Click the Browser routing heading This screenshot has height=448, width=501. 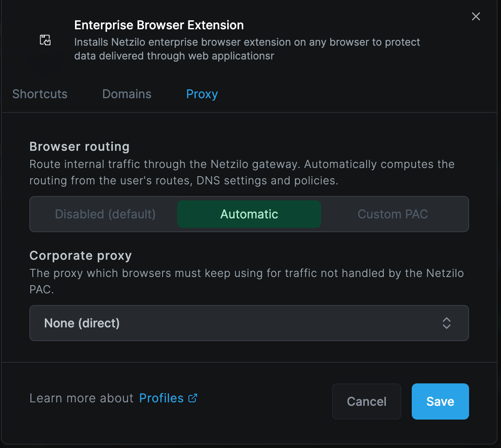80,146
